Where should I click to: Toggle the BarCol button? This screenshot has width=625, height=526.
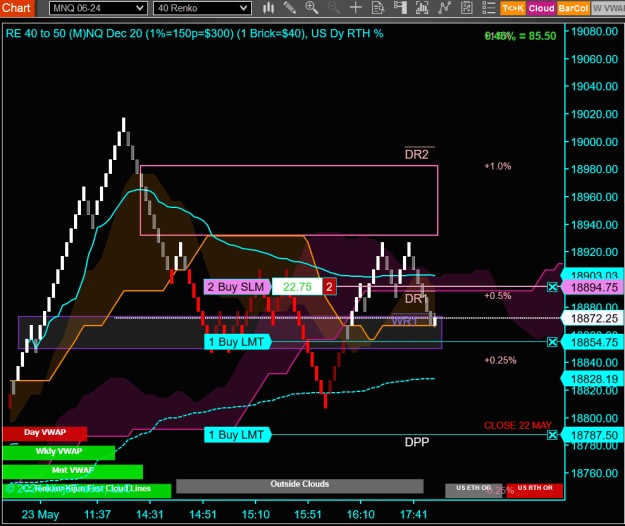coord(573,8)
